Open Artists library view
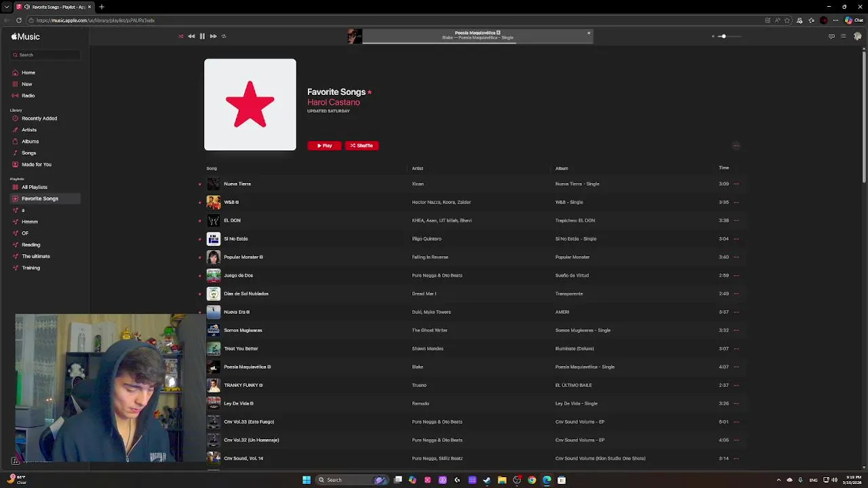 click(29, 130)
